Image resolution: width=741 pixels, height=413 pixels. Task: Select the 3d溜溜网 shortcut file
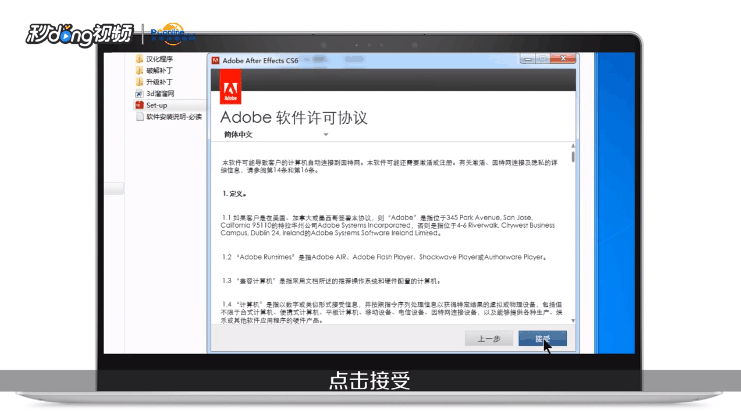tap(160, 94)
